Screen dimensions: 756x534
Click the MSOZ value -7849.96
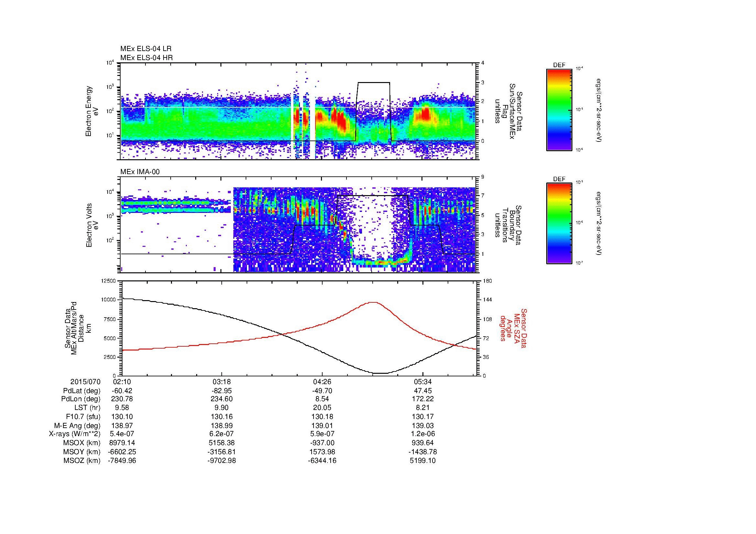(x=122, y=461)
